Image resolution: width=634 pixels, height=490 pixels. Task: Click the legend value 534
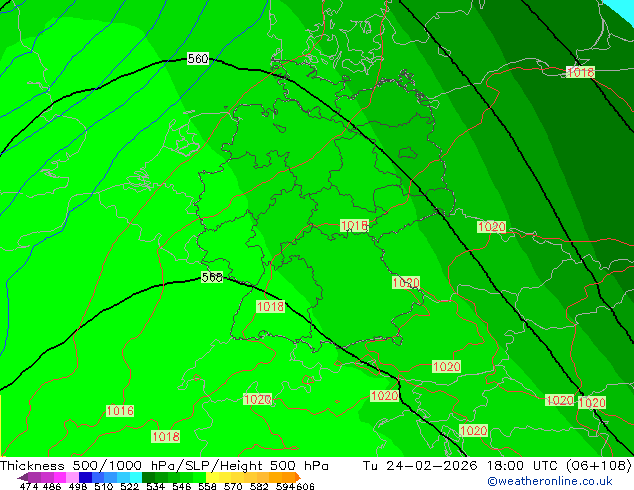(x=156, y=486)
